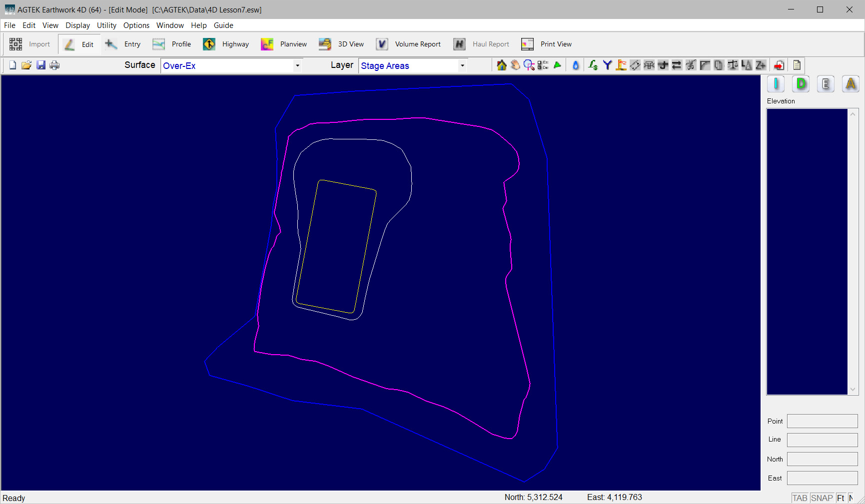Toggle TAB indicator in status bar

(800, 498)
